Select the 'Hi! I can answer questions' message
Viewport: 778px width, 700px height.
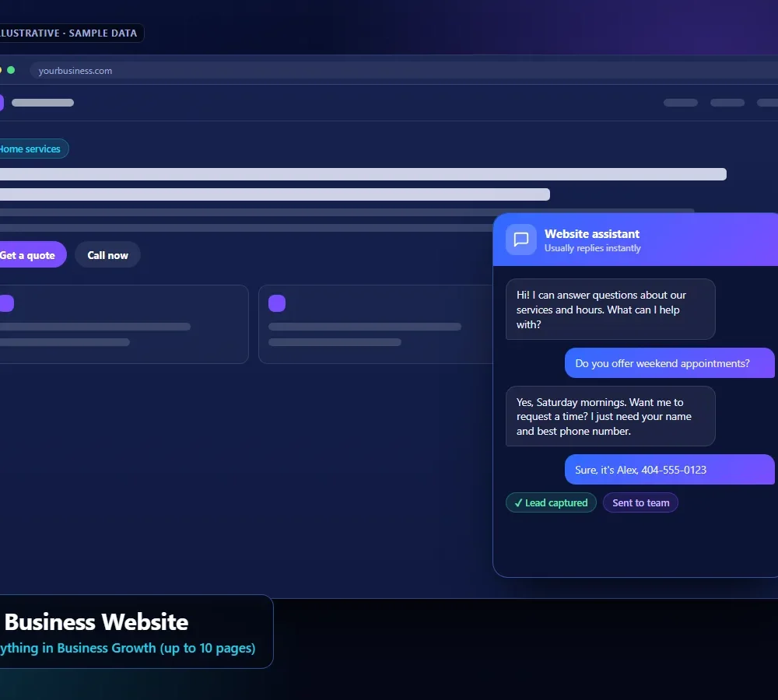[x=610, y=309]
